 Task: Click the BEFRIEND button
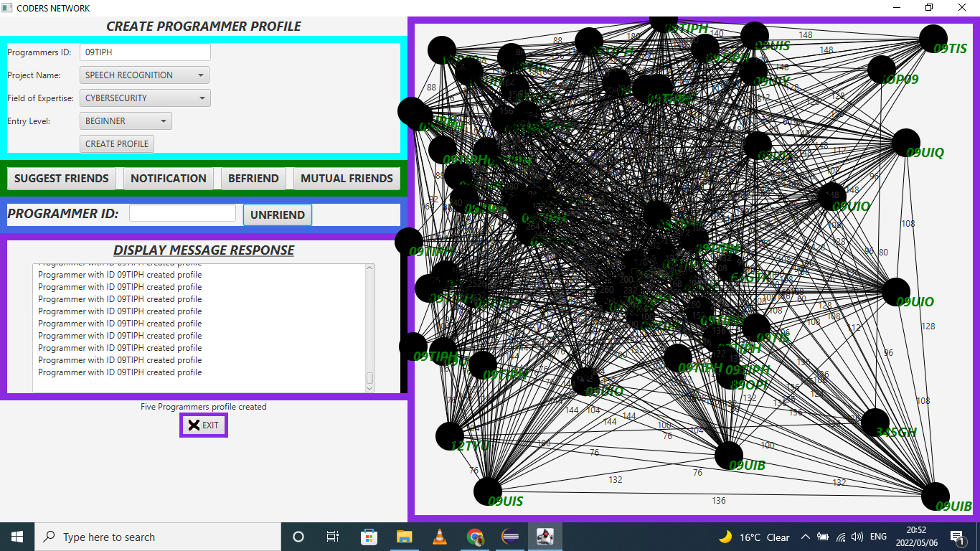[x=253, y=178]
